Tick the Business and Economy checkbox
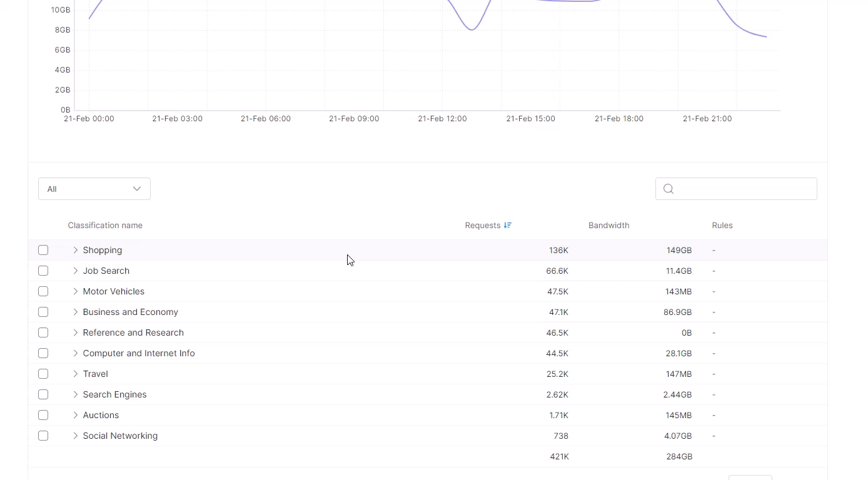This screenshot has height=480, width=868. pos(43,312)
